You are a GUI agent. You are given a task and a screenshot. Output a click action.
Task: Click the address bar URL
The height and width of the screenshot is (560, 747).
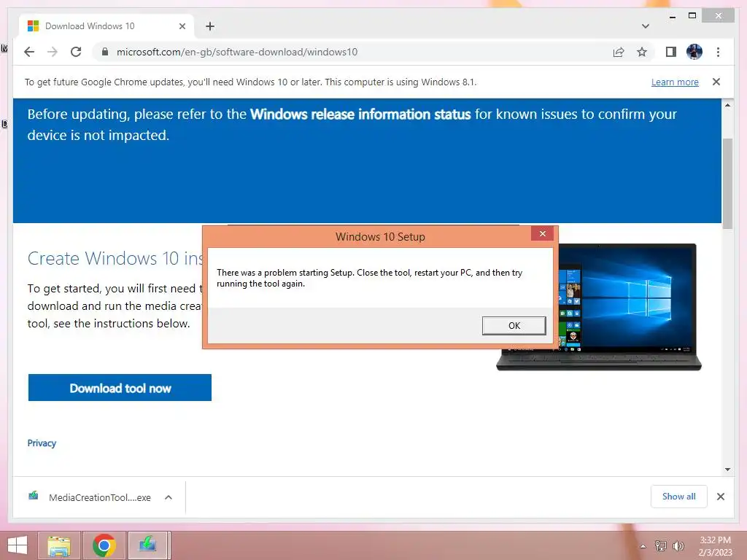pyautogui.click(x=237, y=52)
